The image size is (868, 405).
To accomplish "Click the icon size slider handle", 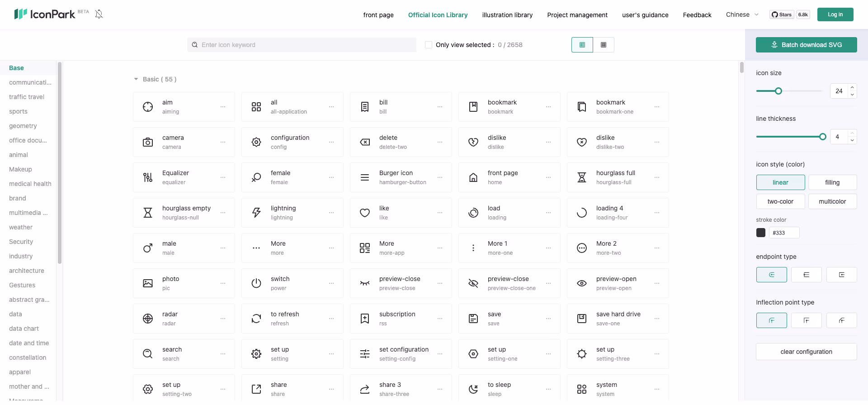I will (778, 91).
